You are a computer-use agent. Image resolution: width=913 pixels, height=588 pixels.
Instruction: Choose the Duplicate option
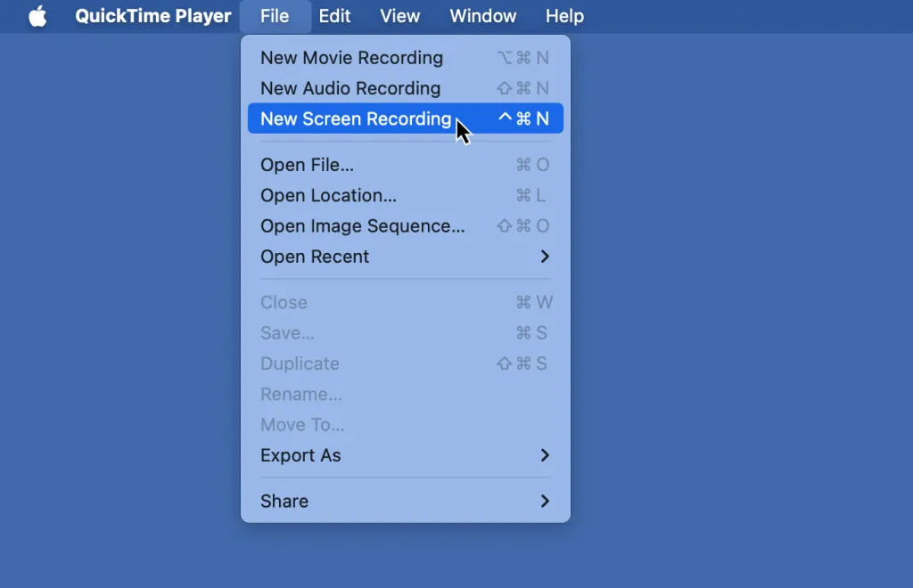pos(300,363)
